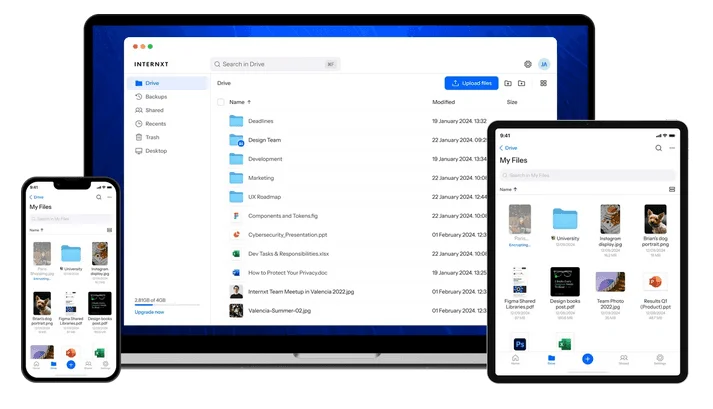Click the Upload files button

[x=471, y=83]
